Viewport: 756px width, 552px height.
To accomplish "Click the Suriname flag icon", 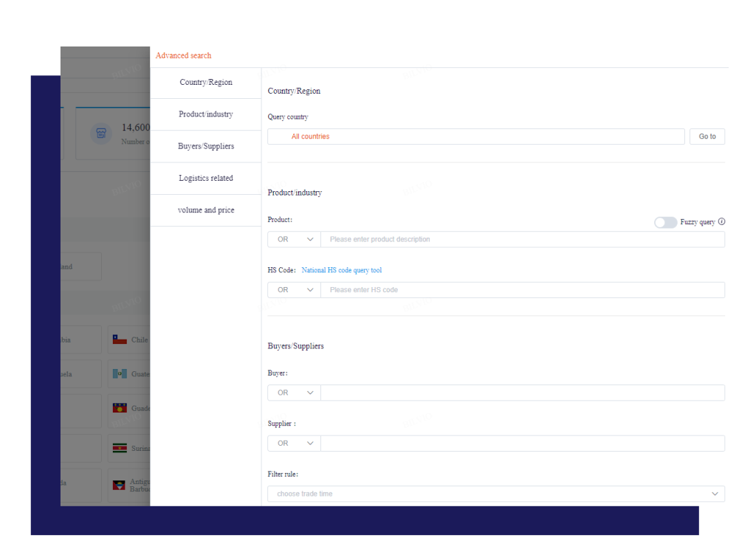I will [x=120, y=448].
